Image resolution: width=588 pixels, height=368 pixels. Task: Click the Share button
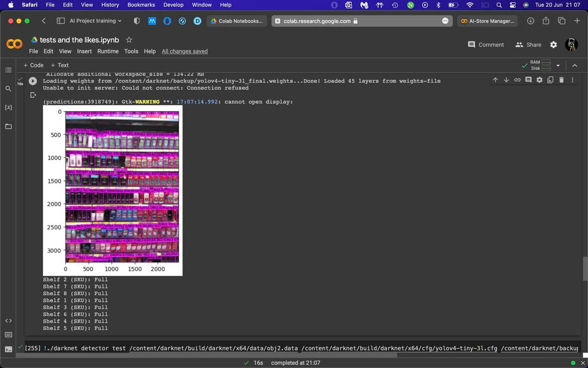coord(528,44)
